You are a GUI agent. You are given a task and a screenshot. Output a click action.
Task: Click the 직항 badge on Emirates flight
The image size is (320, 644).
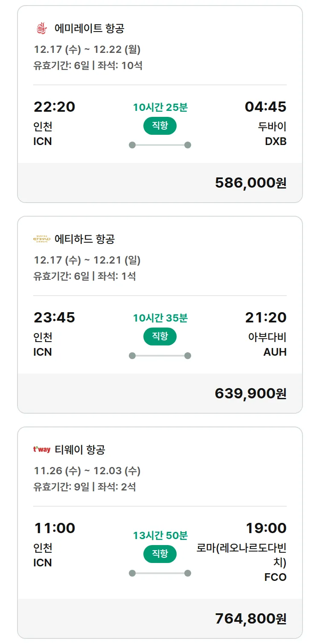[160, 126]
